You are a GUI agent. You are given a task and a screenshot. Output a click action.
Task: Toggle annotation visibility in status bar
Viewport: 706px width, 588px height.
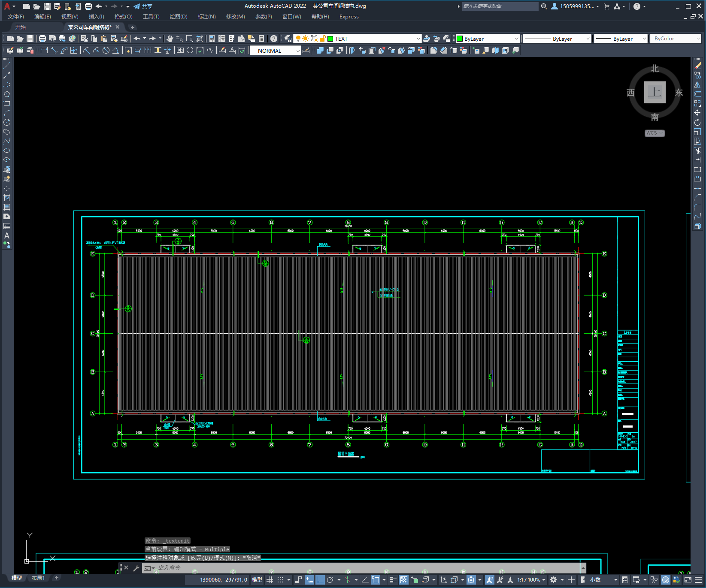[x=490, y=580]
